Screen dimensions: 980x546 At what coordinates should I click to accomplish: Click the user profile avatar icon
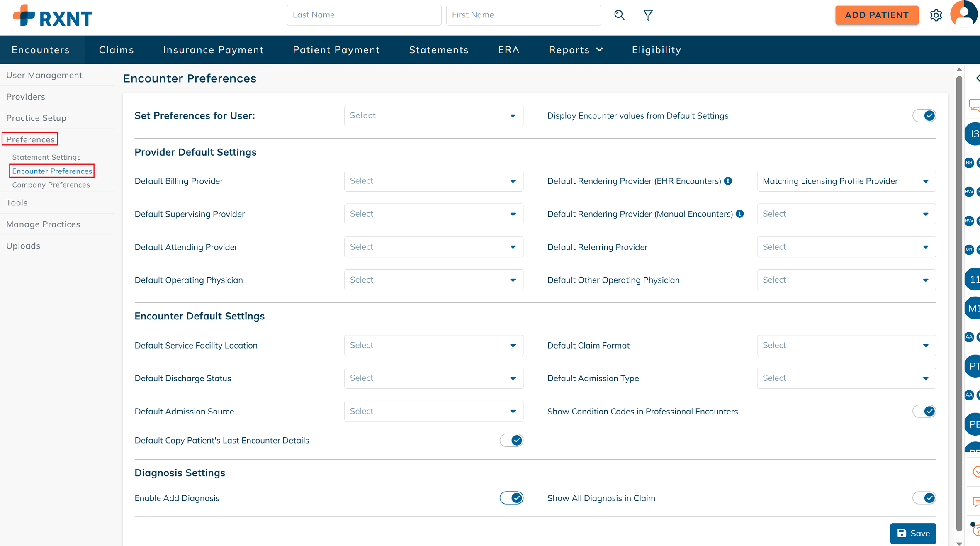[x=963, y=15]
